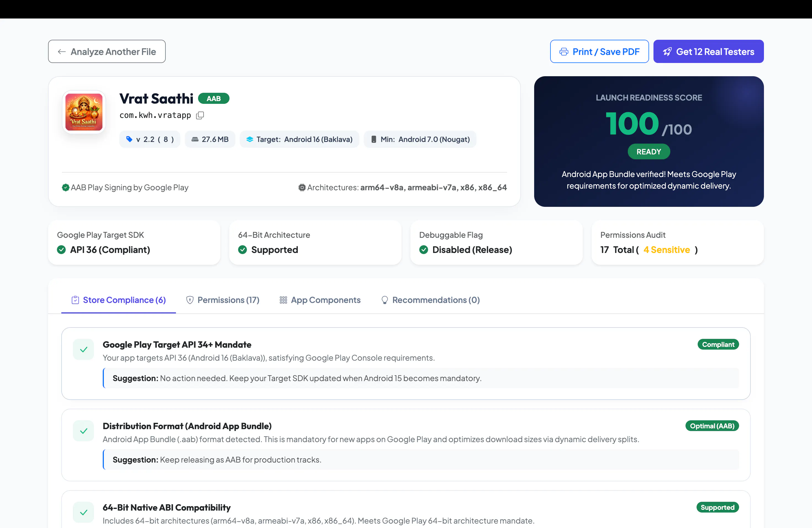Click the Google Play Target API 34+ Mandate heading
The image size is (812, 528).
coord(177,344)
